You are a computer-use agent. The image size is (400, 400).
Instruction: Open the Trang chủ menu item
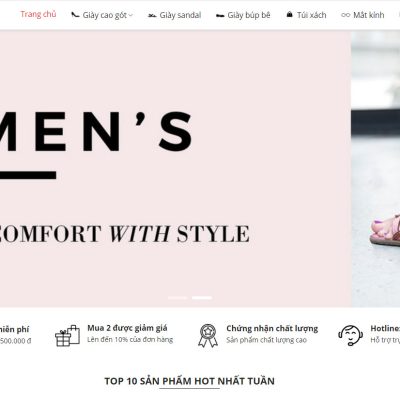tap(38, 14)
